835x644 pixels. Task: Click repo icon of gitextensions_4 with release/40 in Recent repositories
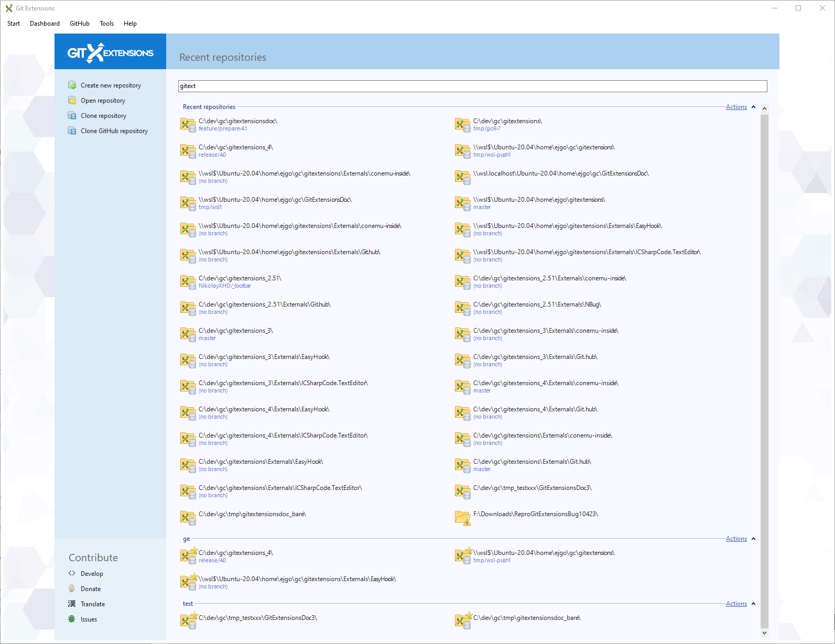[x=188, y=151]
